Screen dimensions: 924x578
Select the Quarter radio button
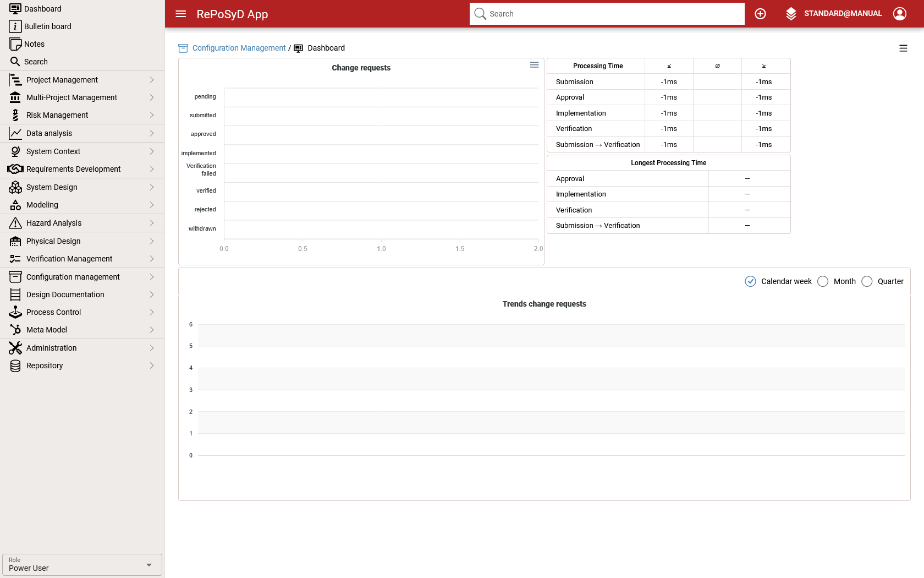[867, 281]
